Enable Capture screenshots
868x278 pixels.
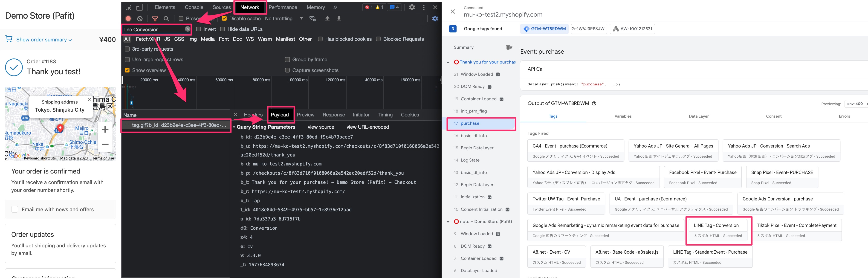click(287, 70)
